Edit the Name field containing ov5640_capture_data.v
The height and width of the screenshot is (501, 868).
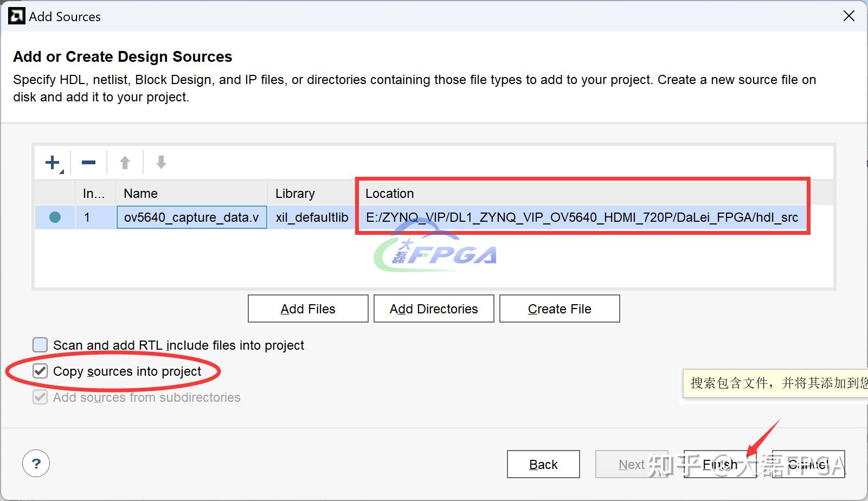tap(191, 217)
